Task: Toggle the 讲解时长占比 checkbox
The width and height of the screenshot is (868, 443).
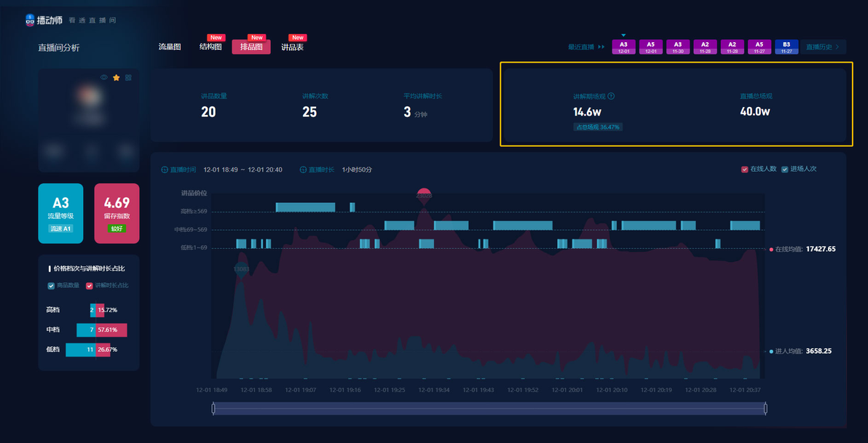Action: (x=90, y=286)
